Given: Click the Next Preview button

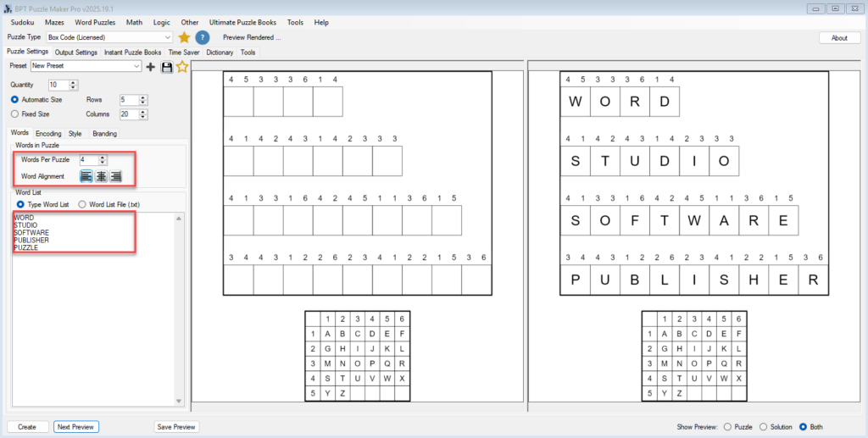Looking at the screenshot, I should (x=76, y=427).
